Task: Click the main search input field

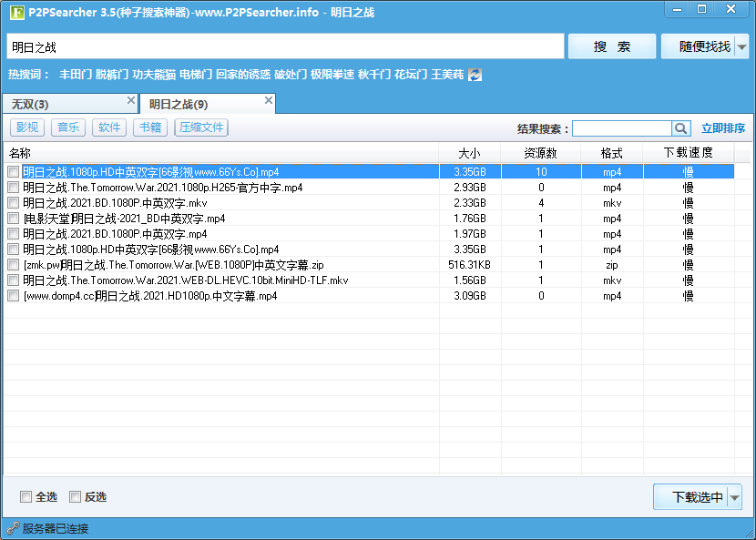Action: (x=285, y=46)
